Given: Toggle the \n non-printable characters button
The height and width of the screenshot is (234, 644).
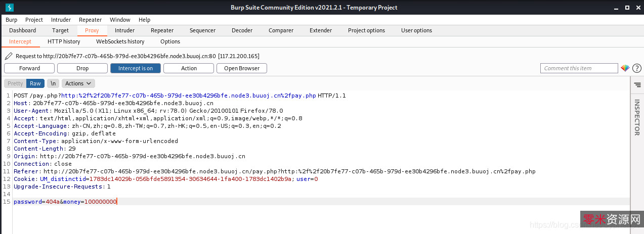Looking at the screenshot, I should (54, 83).
